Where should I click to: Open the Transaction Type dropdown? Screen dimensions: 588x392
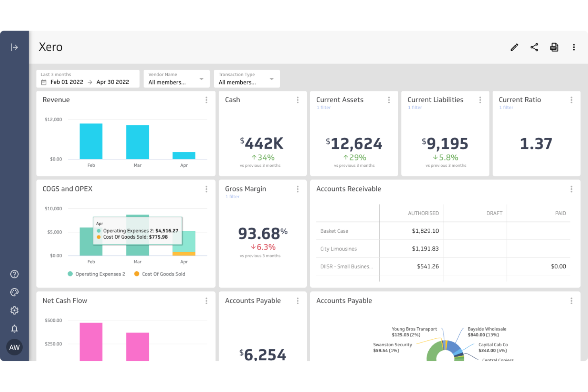pos(272,79)
